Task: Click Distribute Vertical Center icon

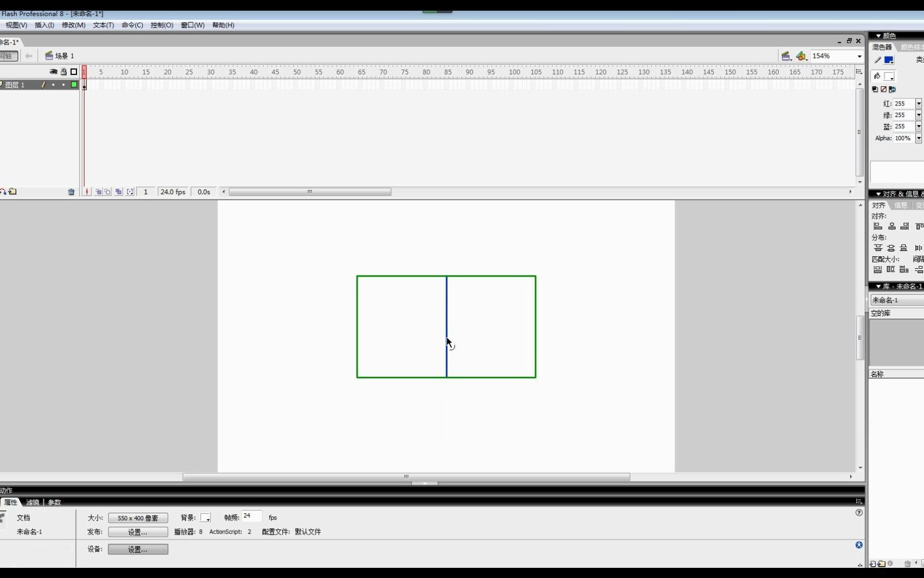Action: [x=891, y=248]
